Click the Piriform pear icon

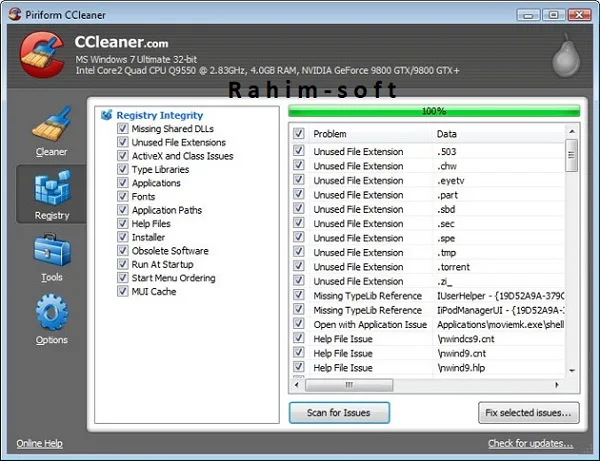(566, 55)
